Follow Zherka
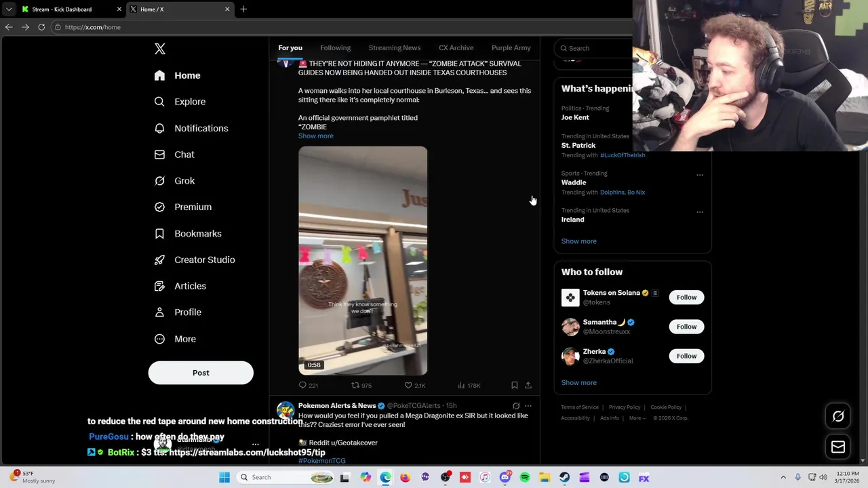Image resolution: width=868 pixels, height=488 pixels. tap(686, 356)
